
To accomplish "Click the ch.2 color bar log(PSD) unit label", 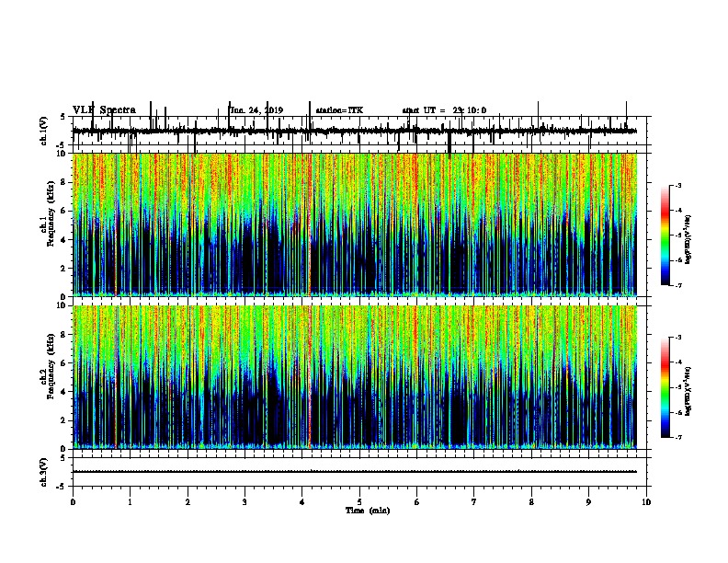I will (x=688, y=391).
